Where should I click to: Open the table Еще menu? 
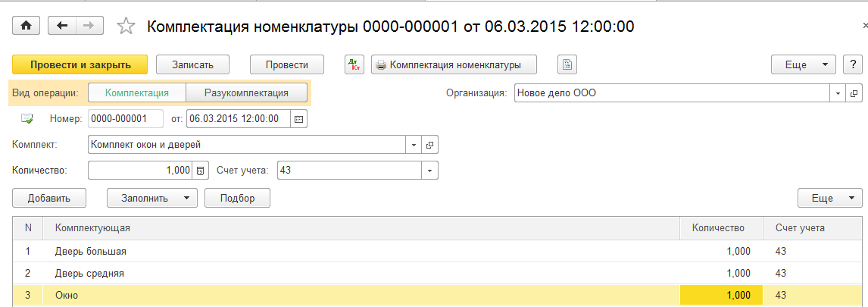(x=829, y=198)
